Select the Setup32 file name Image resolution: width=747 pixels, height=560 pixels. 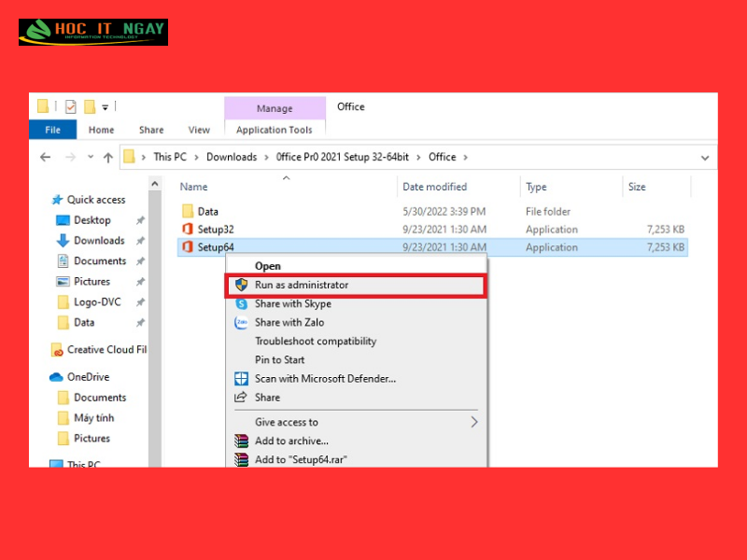[x=216, y=230]
